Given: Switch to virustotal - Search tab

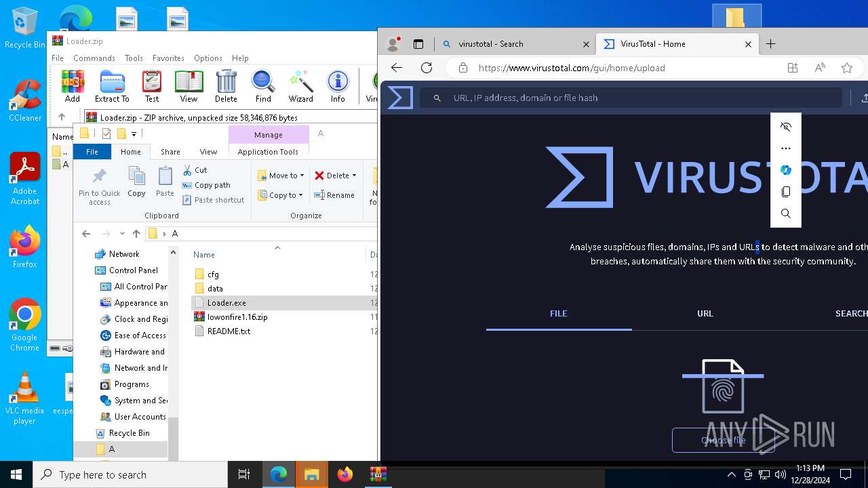Looking at the screenshot, I should tap(515, 44).
